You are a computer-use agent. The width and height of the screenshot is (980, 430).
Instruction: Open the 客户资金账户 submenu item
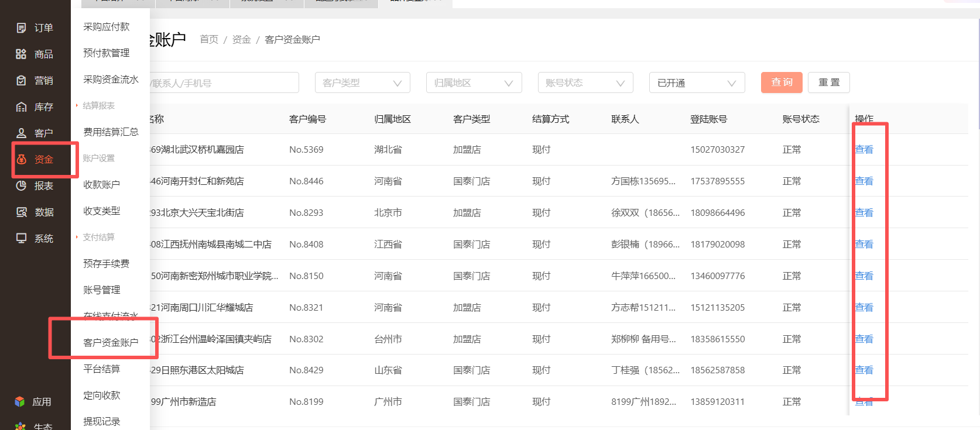(x=111, y=342)
